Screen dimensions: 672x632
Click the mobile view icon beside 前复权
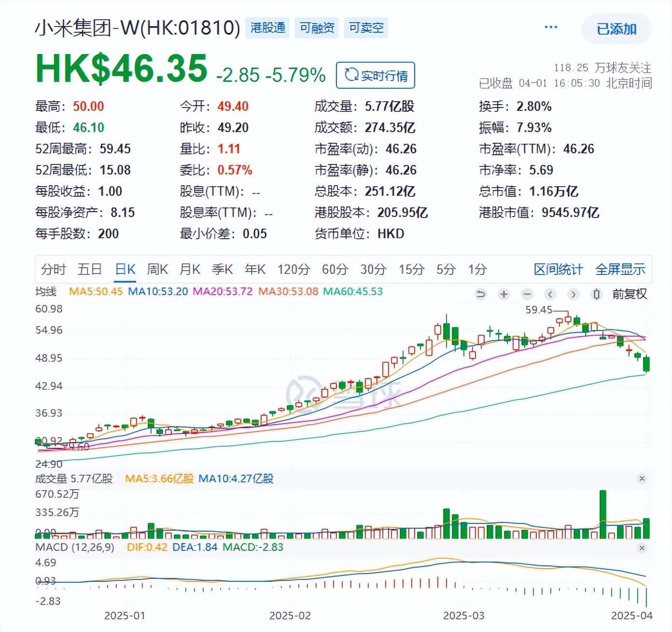(596, 294)
